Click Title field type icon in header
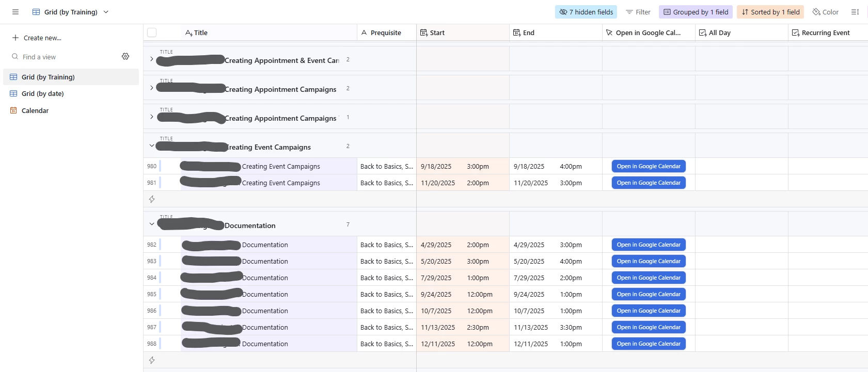Viewport: 868px width, 372px height. pos(188,33)
